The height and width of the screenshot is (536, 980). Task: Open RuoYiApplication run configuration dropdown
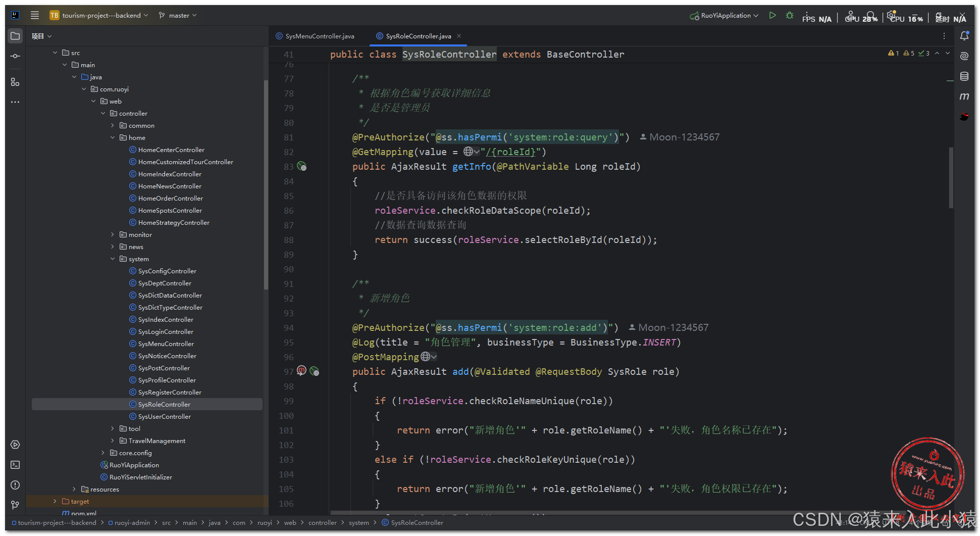click(725, 15)
